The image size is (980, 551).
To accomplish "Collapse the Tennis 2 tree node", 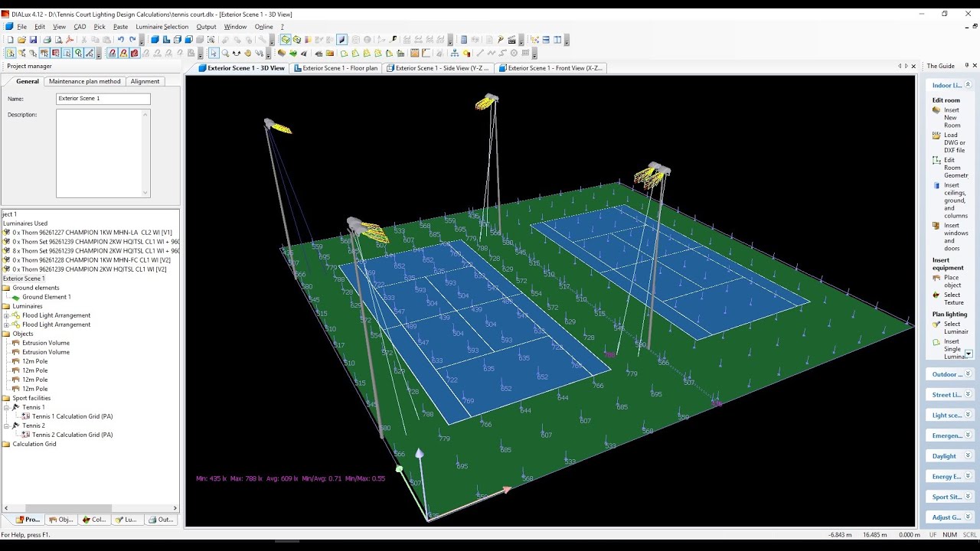I will pyautogui.click(x=7, y=425).
